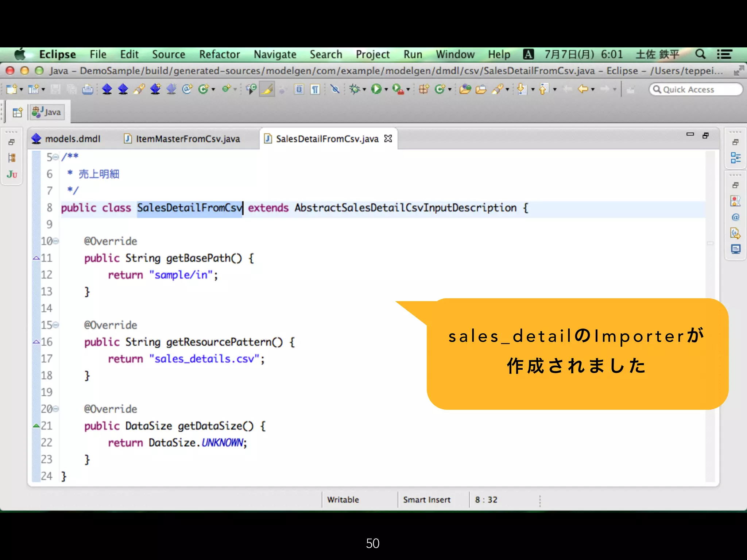The width and height of the screenshot is (747, 560).
Task: Open the Refactor menu
Action: 219,55
